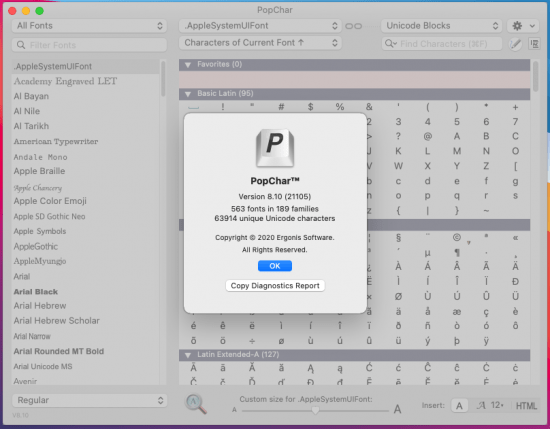Adjust the custom font size slider
550x429 pixels.
(x=315, y=410)
